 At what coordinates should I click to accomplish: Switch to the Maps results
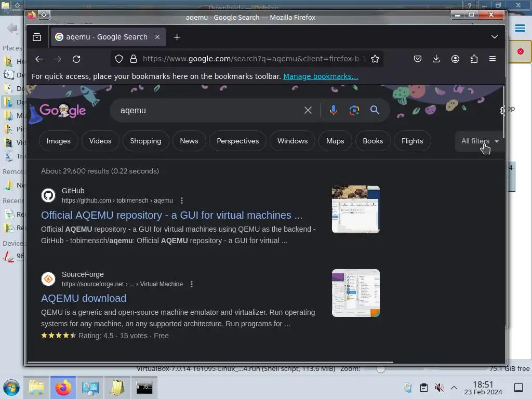(x=335, y=141)
